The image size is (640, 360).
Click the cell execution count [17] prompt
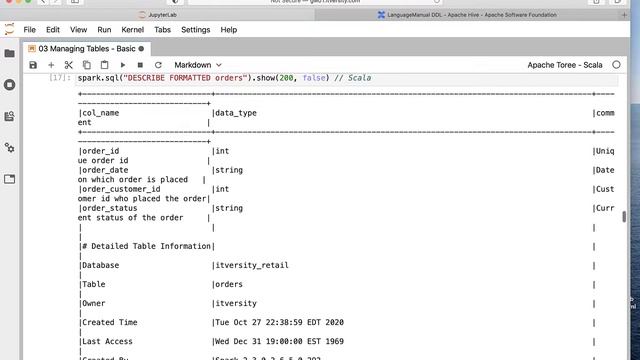point(60,78)
